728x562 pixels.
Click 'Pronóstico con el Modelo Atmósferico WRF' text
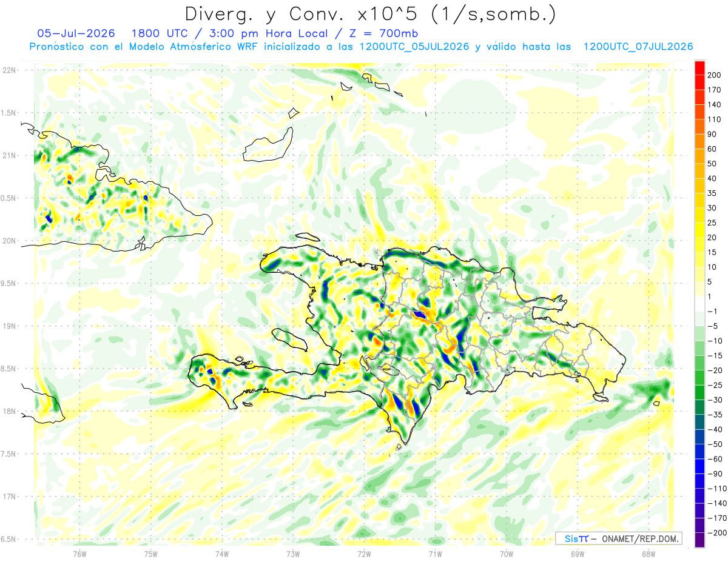[x=144, y=47]
